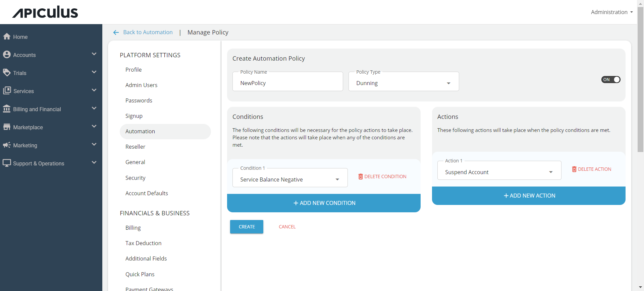Screen dimensions: 644x291
Task: Expand the Trials sidebar chevron
Action: coord(94,72)
